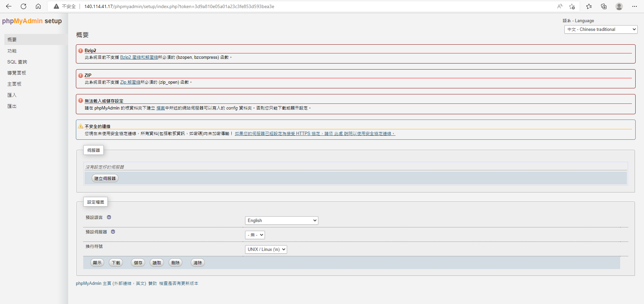Screen dimensions: 644x304
Task: Click the 下載 button
Action: [x=116, y=263]
